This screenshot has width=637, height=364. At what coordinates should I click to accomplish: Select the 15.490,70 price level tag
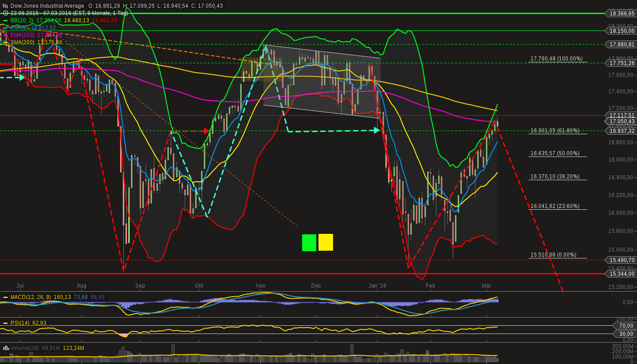point(621,260)
